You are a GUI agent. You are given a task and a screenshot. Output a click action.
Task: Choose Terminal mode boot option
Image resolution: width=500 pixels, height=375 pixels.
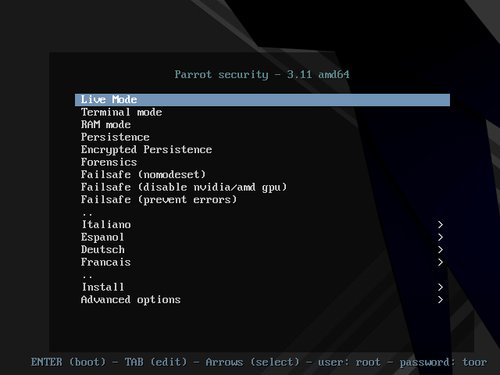click(x=262, y=112)
